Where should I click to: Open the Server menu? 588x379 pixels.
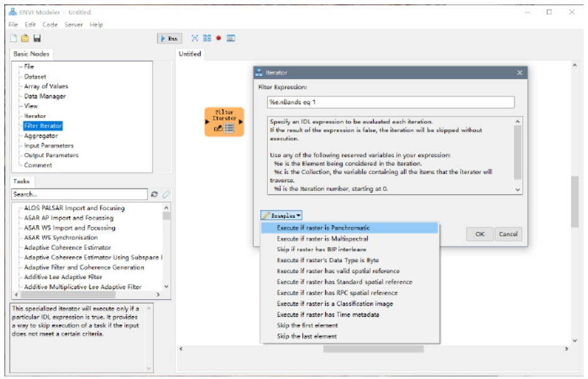tap(73, 24)
